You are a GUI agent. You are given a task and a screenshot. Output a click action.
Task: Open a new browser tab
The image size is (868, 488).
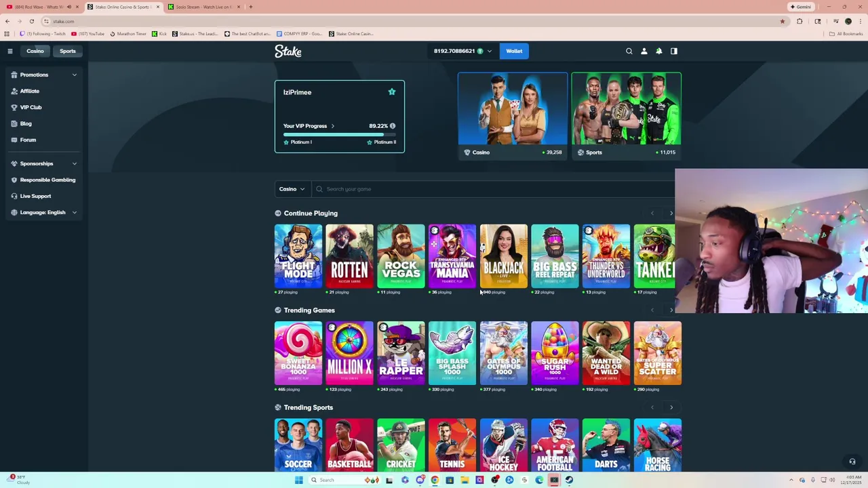pos(251,7)
